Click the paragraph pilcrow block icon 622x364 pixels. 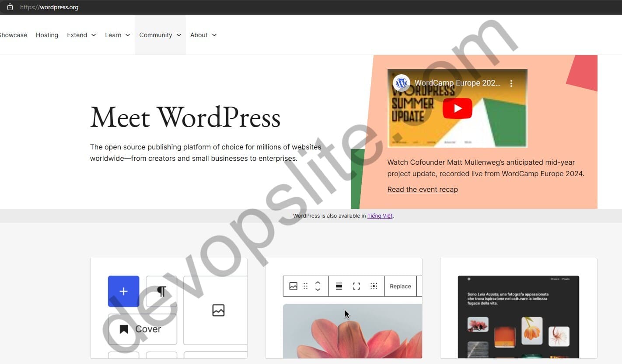(161, 291)
